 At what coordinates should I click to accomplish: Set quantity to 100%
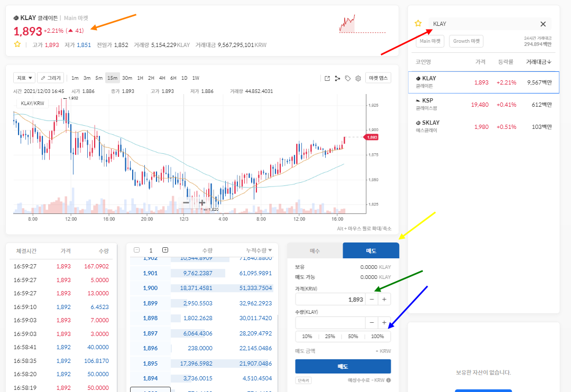[x=377, y=337]
